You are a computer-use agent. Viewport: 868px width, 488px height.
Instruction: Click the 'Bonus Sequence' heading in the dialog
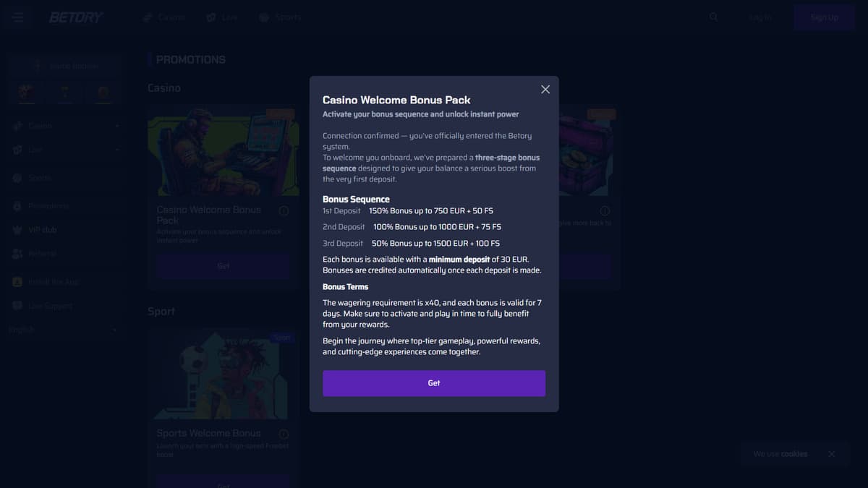click(356, 200)
